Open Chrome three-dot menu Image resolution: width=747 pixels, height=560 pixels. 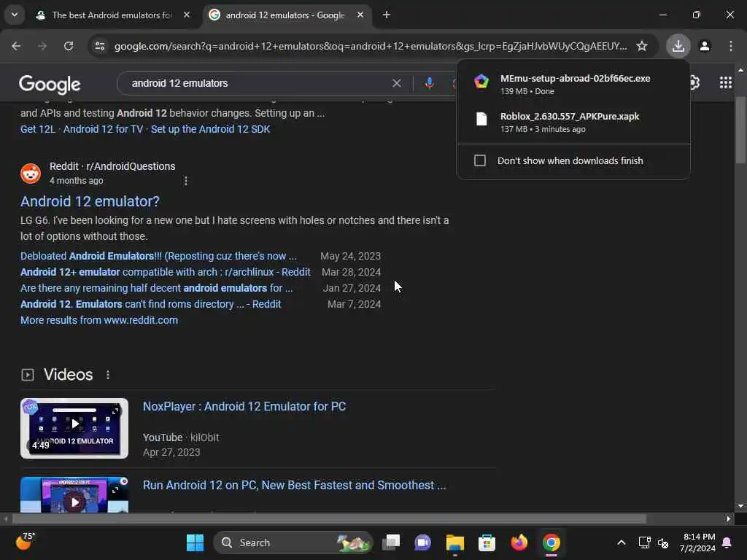731,46
